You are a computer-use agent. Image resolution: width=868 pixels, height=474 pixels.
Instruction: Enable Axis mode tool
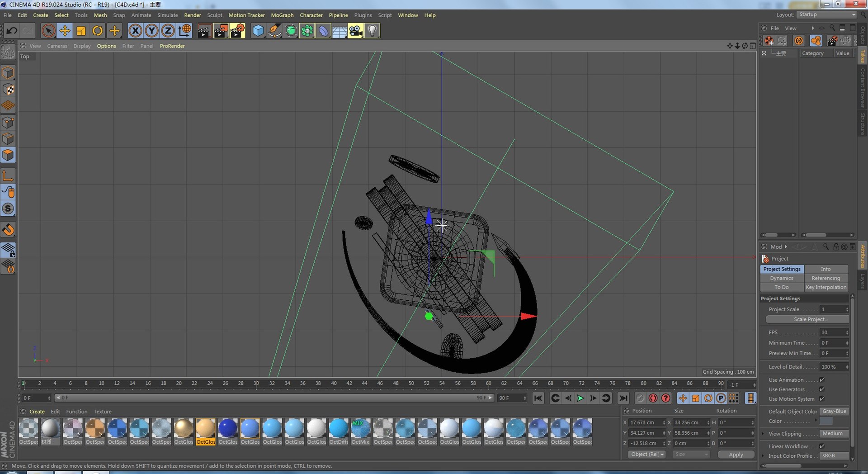click(x=8, y=175)
